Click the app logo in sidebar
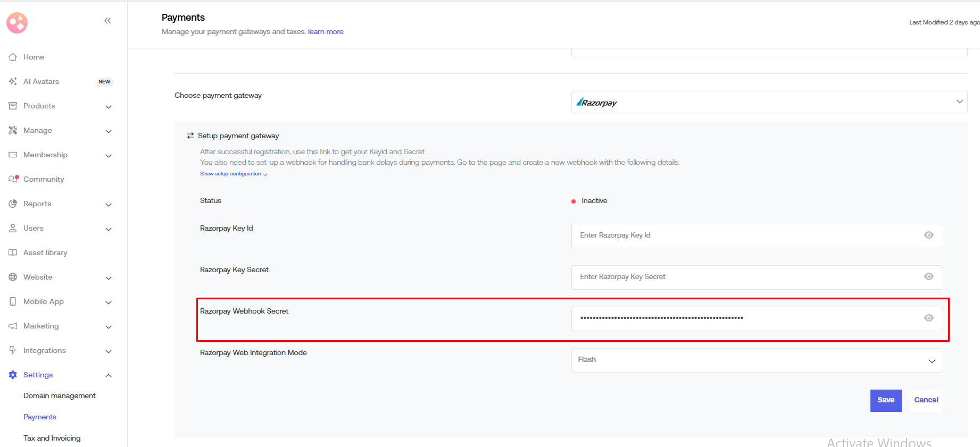 click(x=17, y=23)
